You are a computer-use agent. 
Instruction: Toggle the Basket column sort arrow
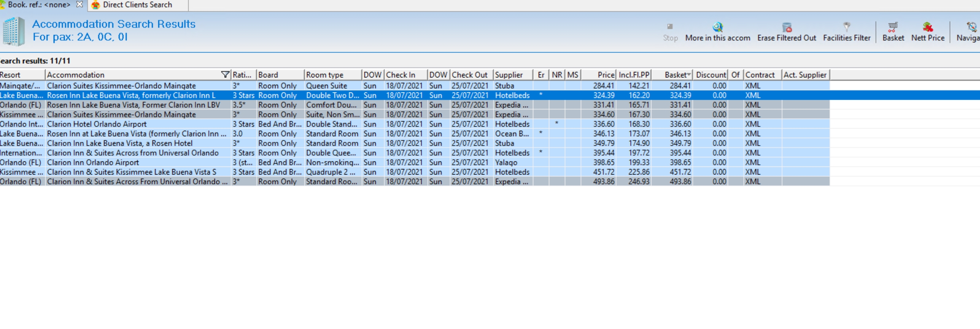688,74
